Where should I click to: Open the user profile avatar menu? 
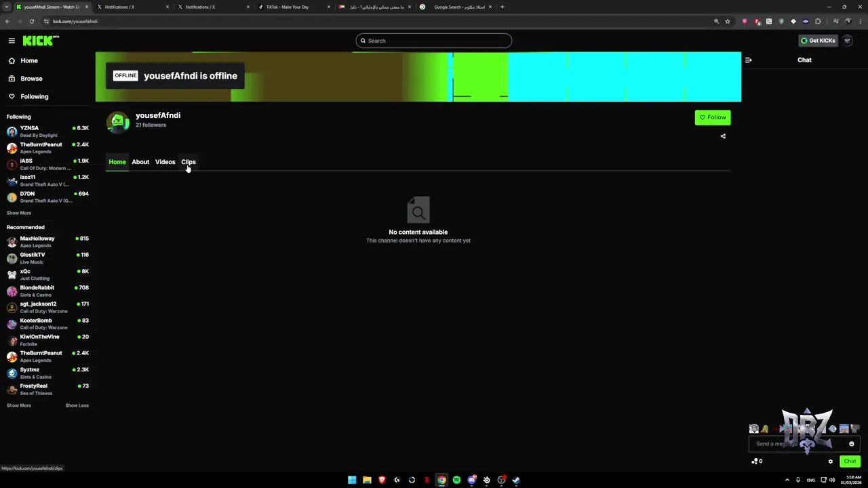click(x=847, y=41)
